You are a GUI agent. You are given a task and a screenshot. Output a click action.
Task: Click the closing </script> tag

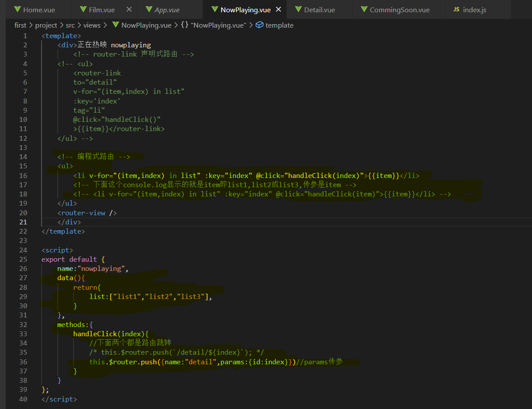coord(59,399)
